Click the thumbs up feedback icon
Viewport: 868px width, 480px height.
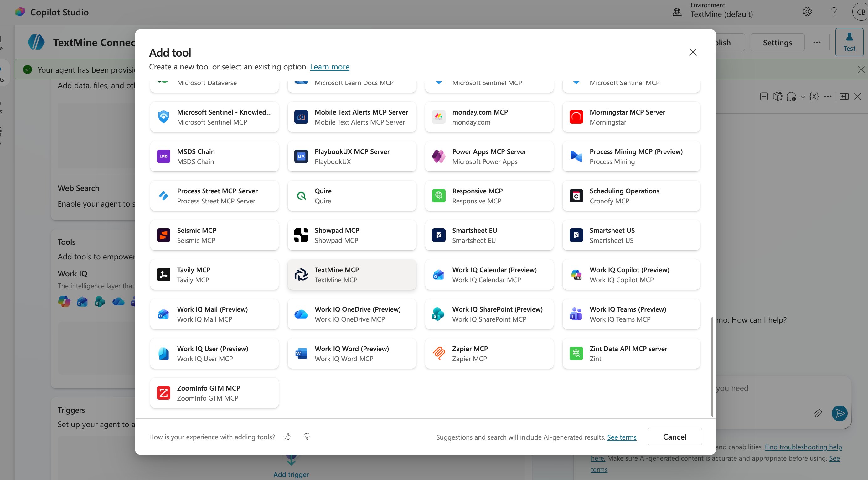coord(287,437)
